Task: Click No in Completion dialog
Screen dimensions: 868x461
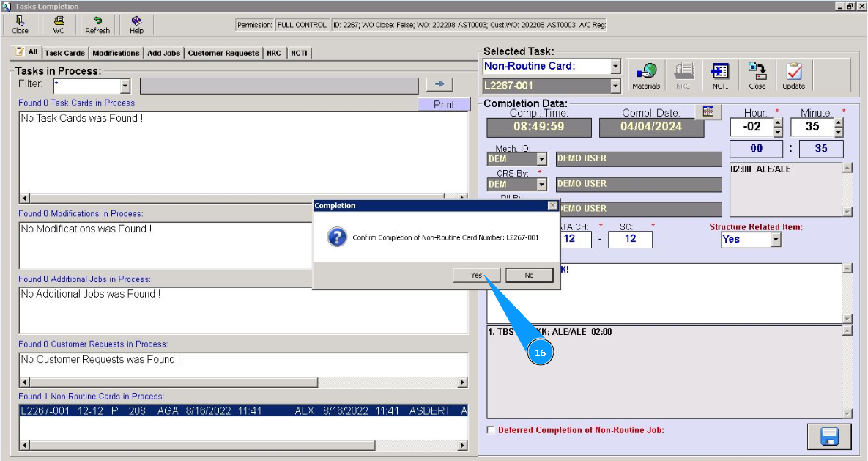Action: click(529, 275)
